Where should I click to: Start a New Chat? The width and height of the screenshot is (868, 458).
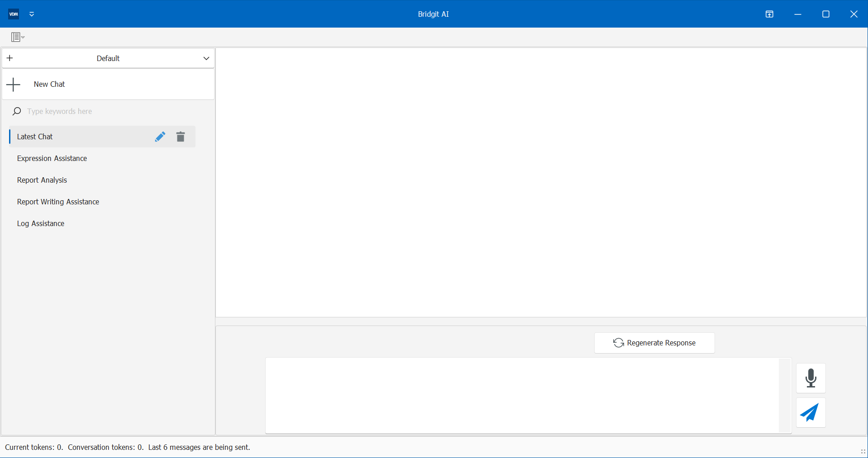(108, 84)
